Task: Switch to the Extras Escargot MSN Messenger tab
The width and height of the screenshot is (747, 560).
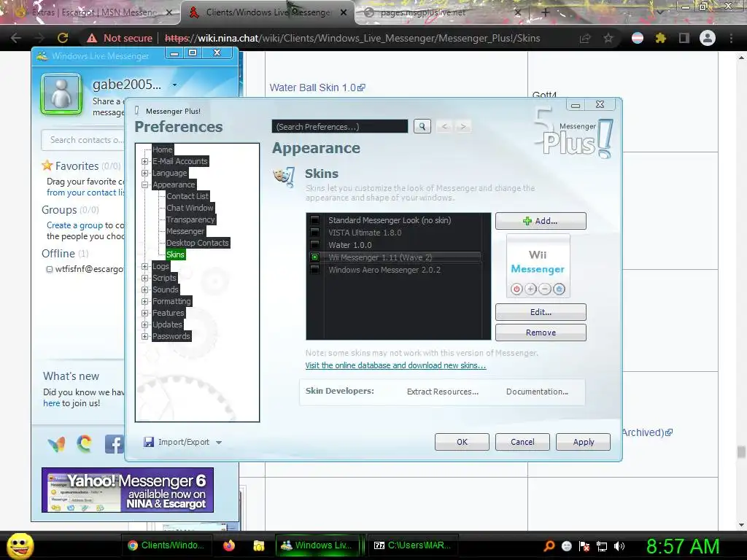Action: [x=94, y=12]
